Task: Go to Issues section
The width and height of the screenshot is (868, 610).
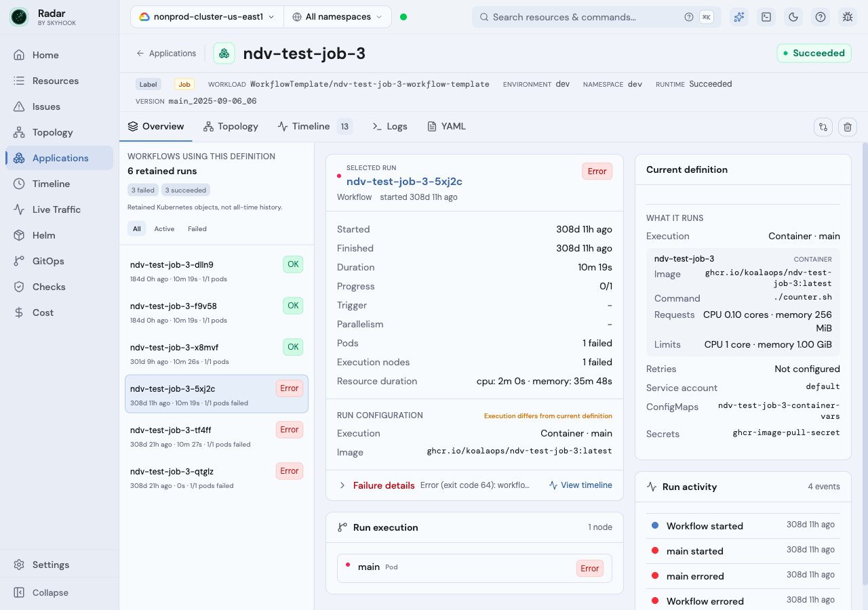Action: click(59, 106)
